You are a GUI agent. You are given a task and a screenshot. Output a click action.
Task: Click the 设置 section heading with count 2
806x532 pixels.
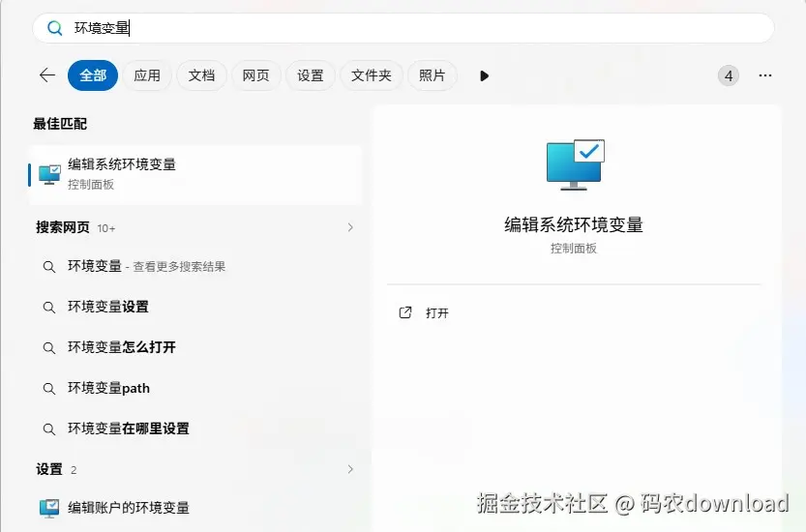(56, 469)
